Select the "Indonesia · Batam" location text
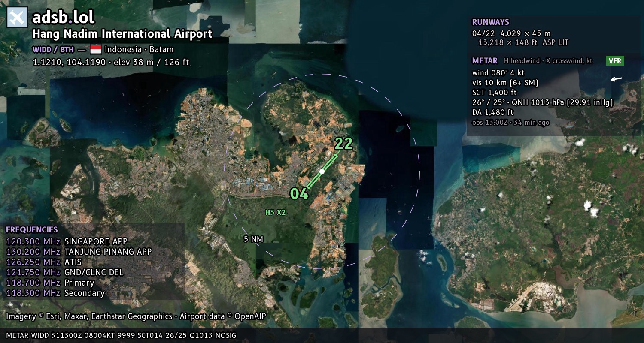 click(139, 49)
